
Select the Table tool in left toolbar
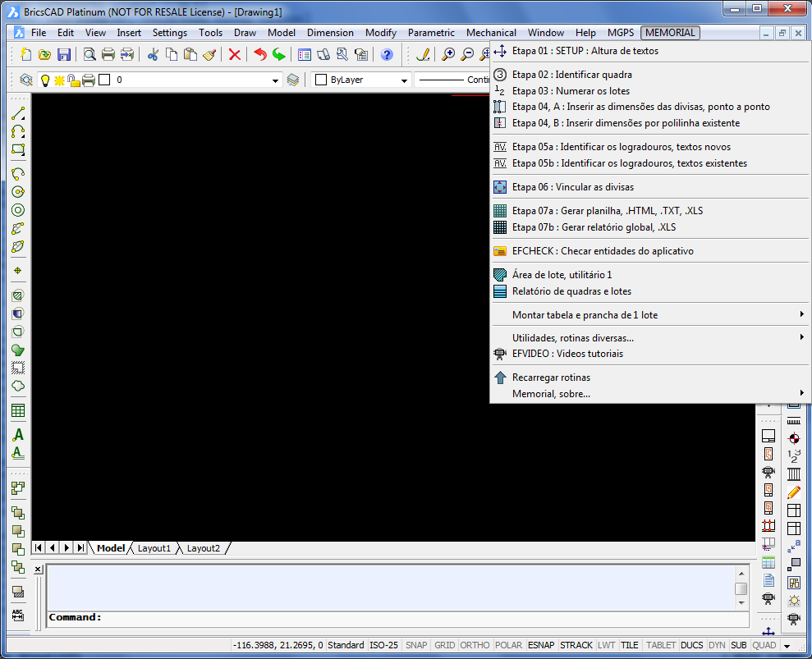[18, 410]
